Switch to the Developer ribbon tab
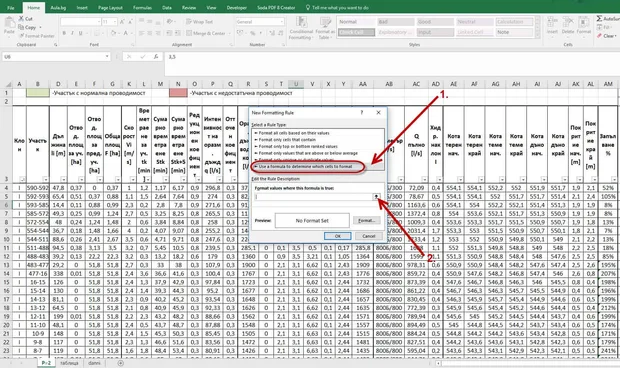Viewport: 620px width, 368px height. click(236, 8)
